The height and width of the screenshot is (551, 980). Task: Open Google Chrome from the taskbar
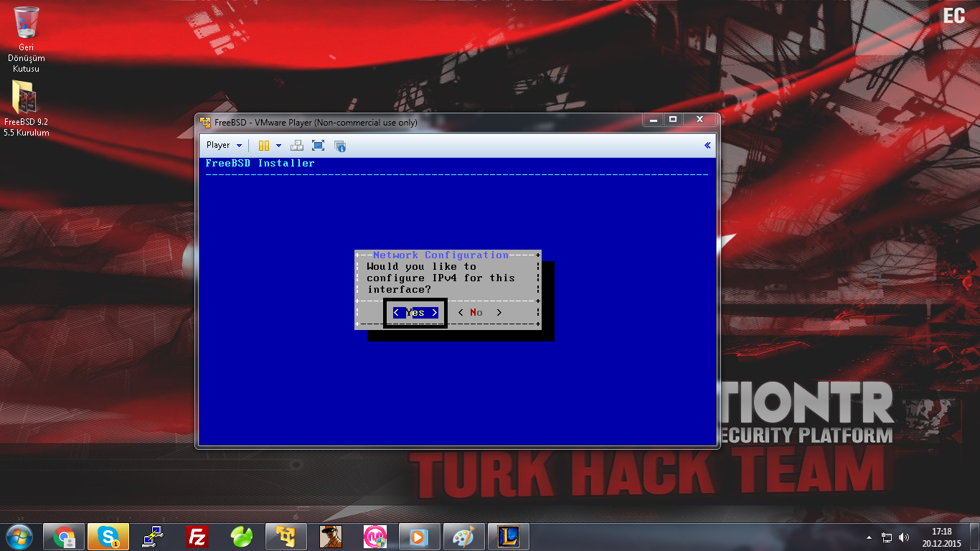click(64, 537)
